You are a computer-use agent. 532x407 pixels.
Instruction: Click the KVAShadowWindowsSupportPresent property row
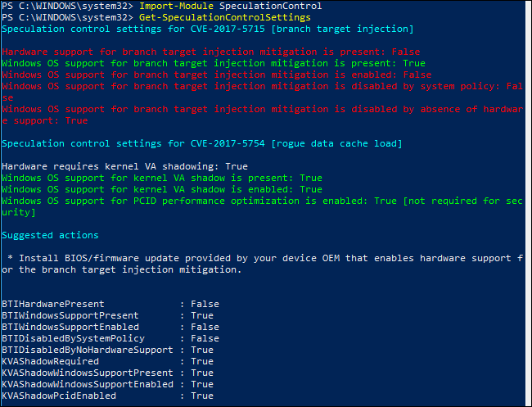click(x=106, y=373)
